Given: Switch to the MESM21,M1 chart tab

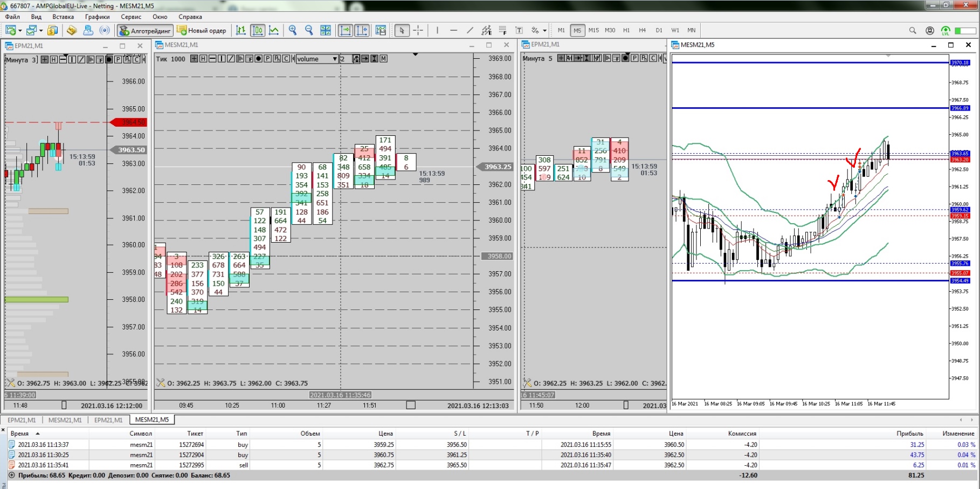Looking at the screenshot, I should click(65, 420).
